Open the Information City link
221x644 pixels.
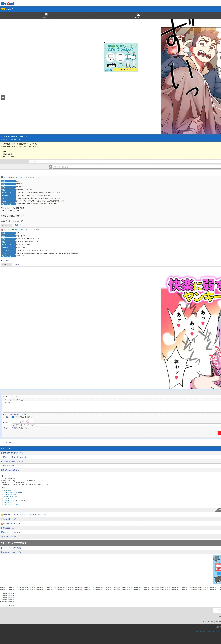[10, 497]
